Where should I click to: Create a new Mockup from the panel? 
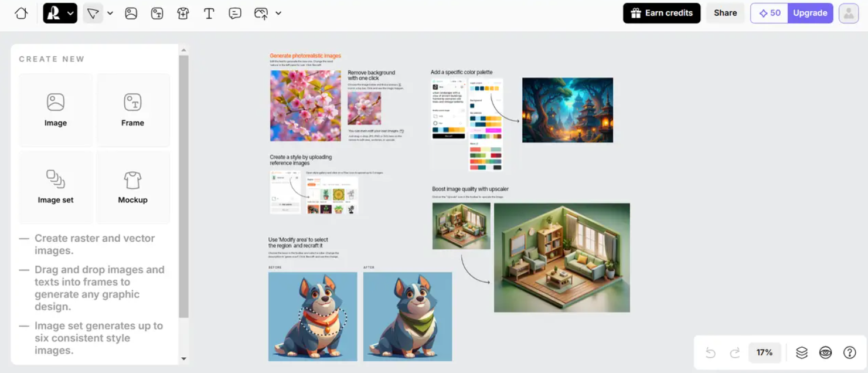click(x=132, y=187)
